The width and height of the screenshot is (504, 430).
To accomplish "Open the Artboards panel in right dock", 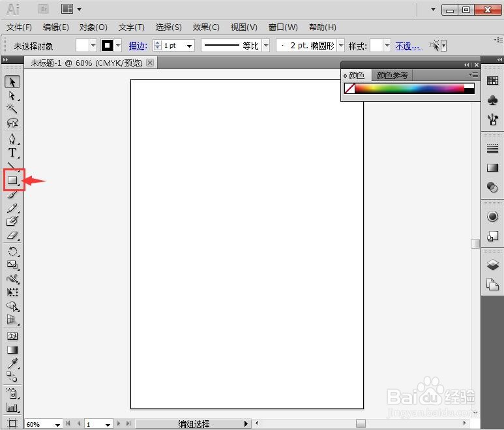I will (x=492, y=284).
